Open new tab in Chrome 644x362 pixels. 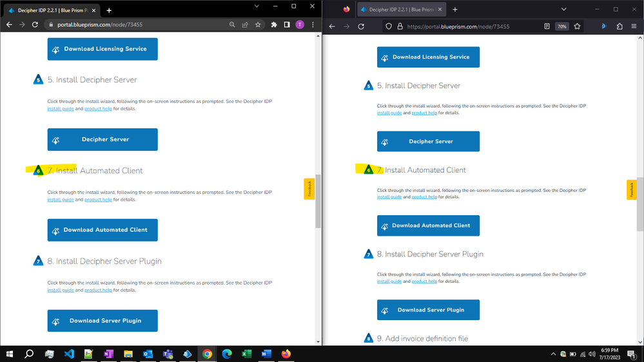109,10
